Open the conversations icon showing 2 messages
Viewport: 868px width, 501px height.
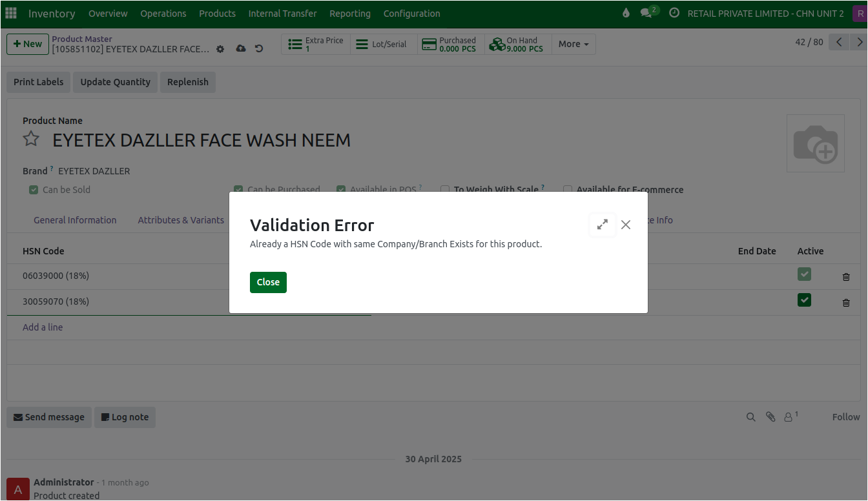click(647, 13)
